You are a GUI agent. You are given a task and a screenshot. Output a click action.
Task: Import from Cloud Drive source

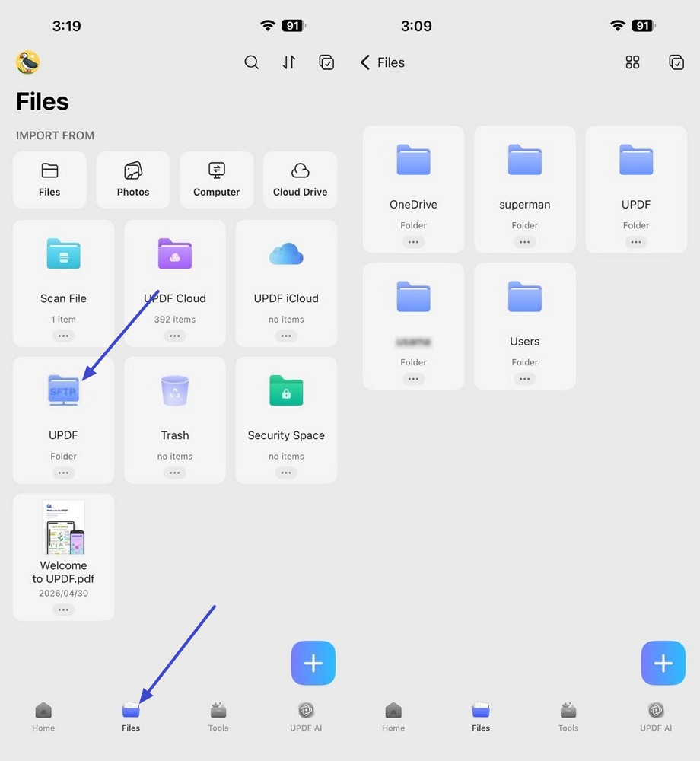[x=300, y=180]
